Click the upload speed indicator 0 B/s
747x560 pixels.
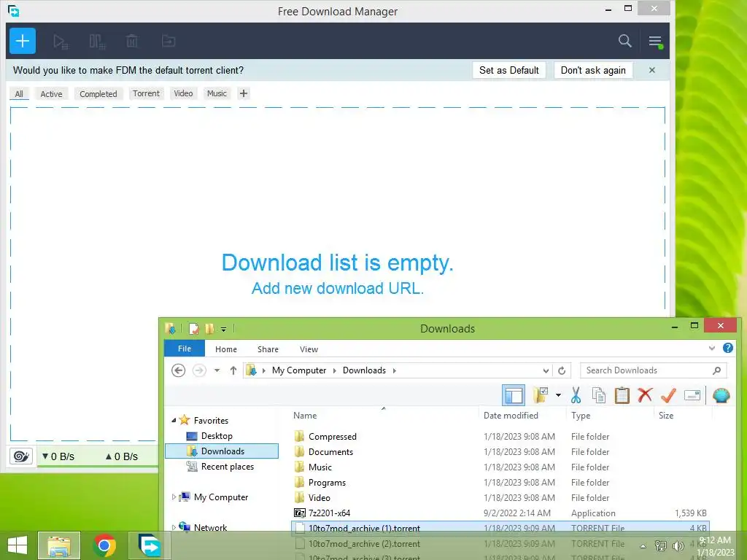[122, 456]
